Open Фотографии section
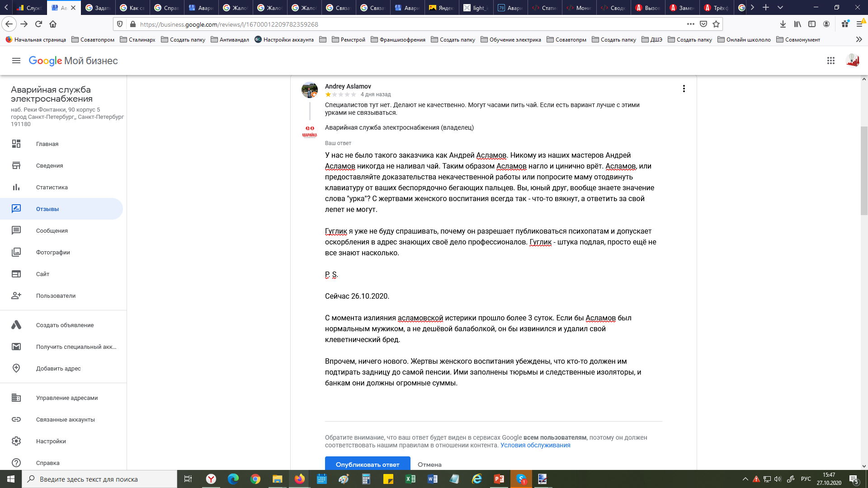The image size is (868, 488). (x=53, y=252)
